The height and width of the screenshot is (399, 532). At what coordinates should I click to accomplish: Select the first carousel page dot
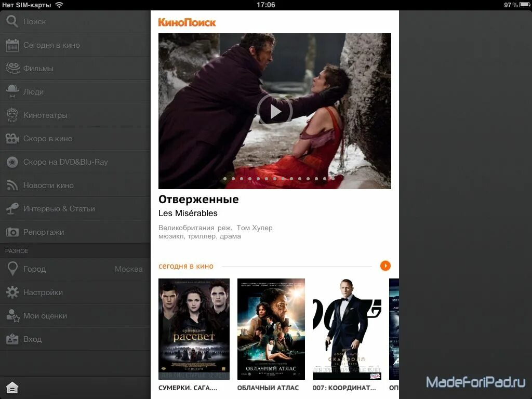click(x=225, y=179)
